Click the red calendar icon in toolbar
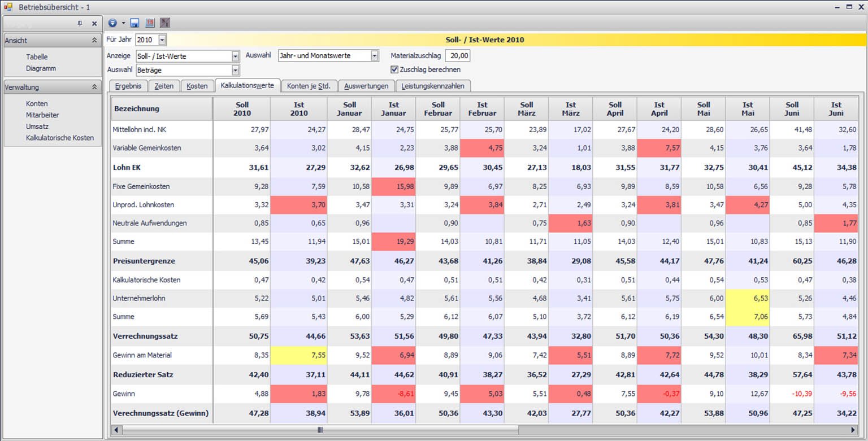The height and width of the screenshot is (441, 868). [150, 23]
